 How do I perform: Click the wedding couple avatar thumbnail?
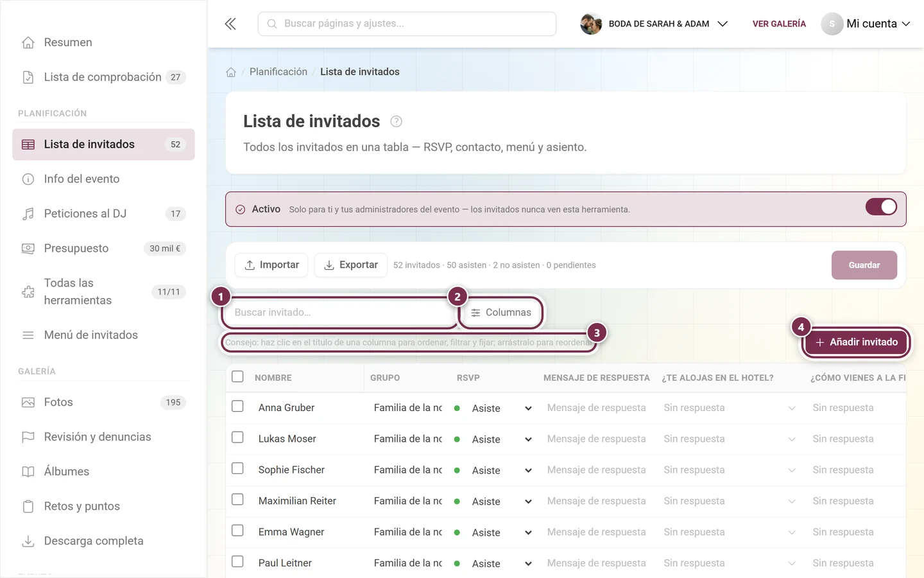coord(591,24)
